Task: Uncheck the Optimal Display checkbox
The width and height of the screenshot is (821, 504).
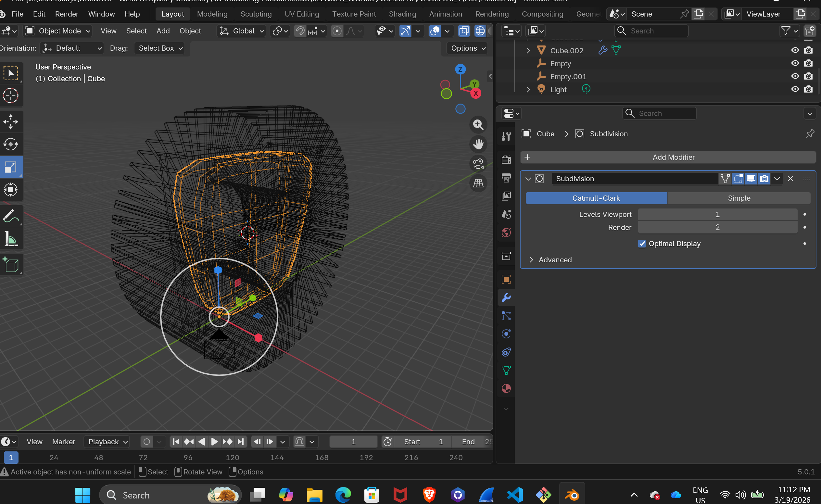Action: (x=642, y=244)
